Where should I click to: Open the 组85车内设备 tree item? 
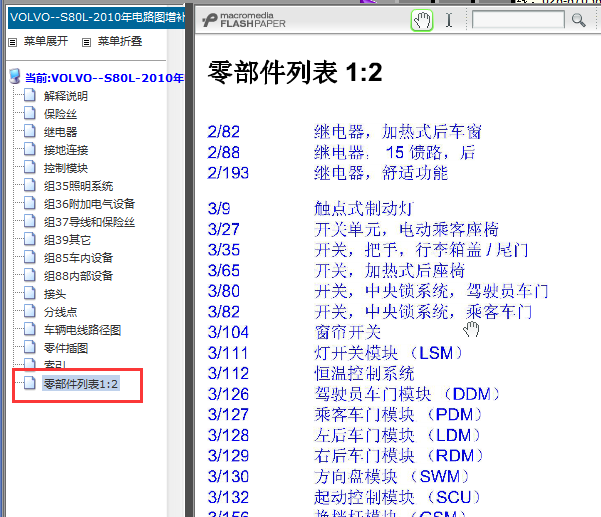[x=78, y=258]
